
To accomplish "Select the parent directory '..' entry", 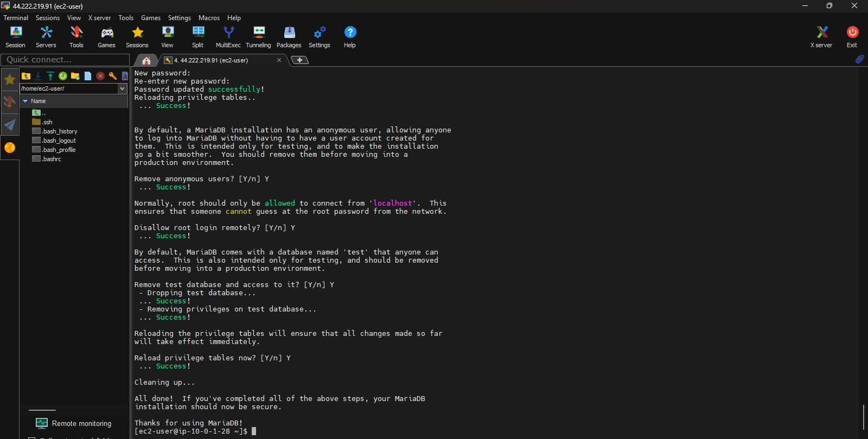I will point(39,113).
